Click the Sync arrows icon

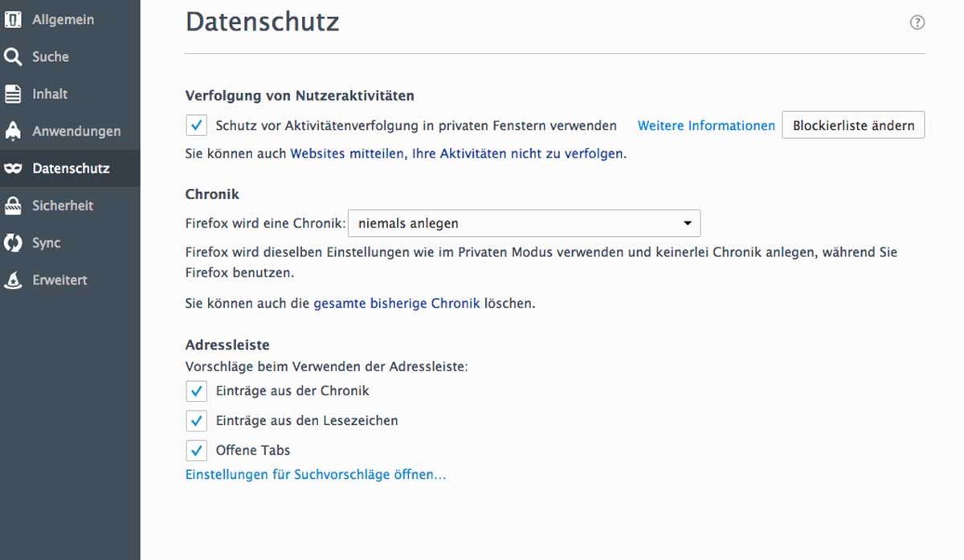pos(13,243)
